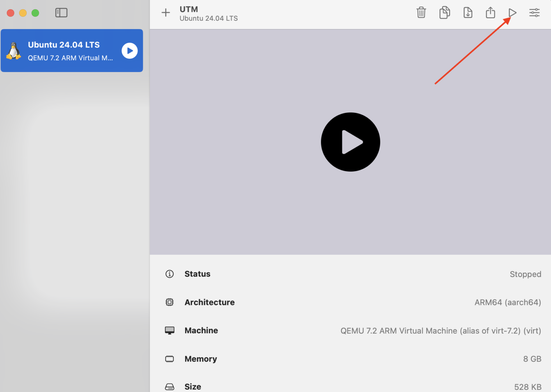Click the large black play button
The height and width of the screenshot is (392, 551).
[350, 142]
